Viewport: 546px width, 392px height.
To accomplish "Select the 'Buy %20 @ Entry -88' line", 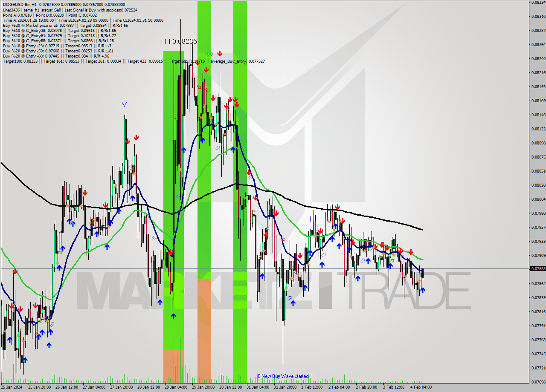I will [55, 56].
